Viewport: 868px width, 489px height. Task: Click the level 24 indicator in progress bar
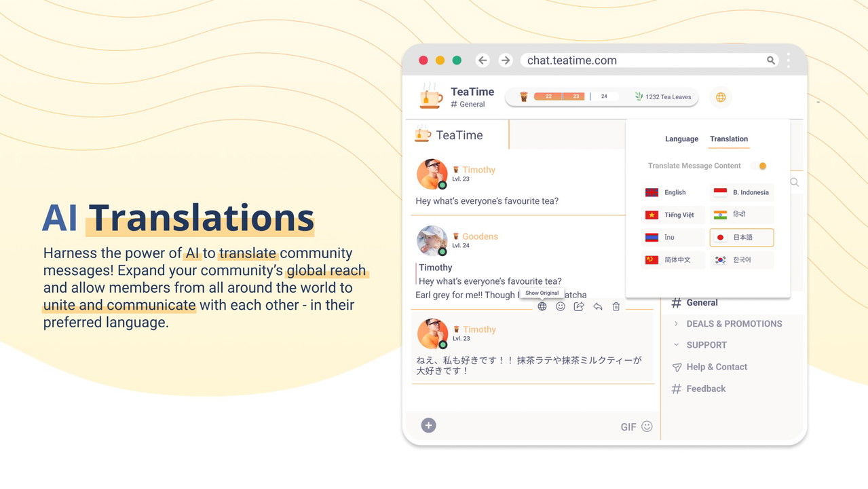(x=604, y=96)
